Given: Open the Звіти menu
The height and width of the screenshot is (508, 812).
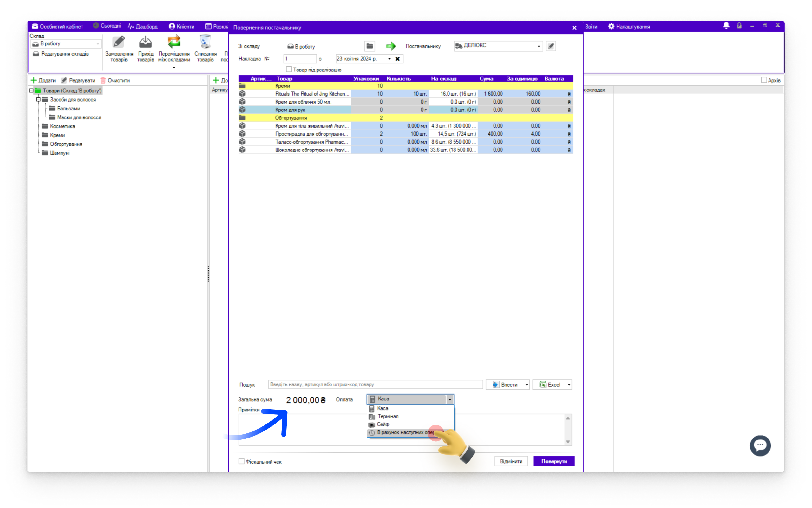Looking at the screenshot, I should [x=591, y=27].
